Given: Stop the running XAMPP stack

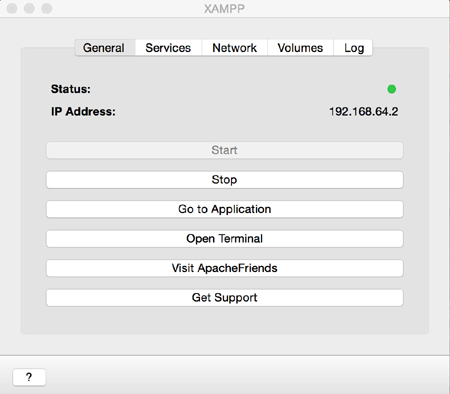Looking at the screenshot, I should 225,180.
